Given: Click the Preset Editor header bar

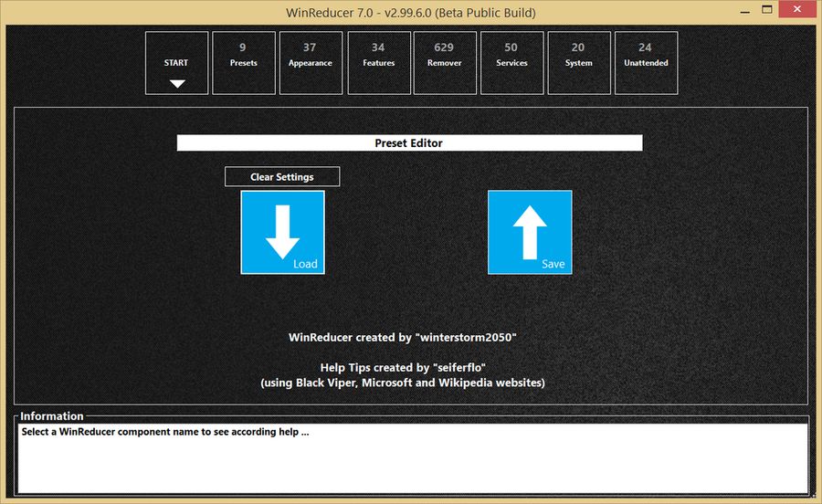Looking at the screenshot, I should pos(409,143).
